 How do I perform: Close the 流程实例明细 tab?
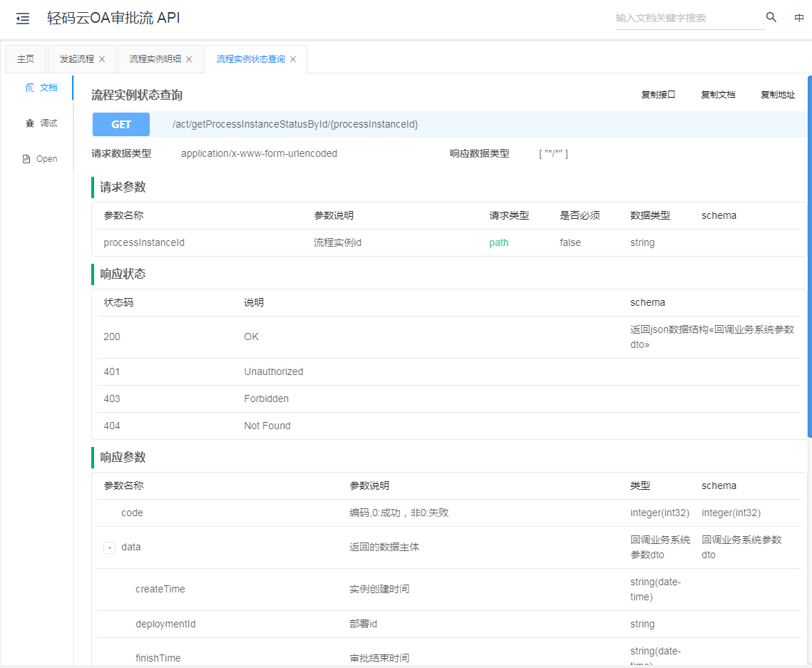(189, 59)
